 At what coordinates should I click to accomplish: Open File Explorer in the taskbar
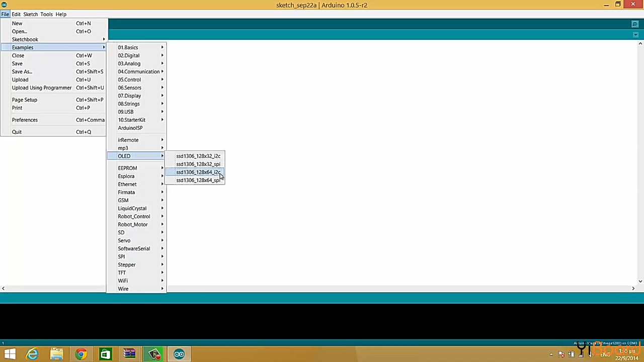pos(56,354)
